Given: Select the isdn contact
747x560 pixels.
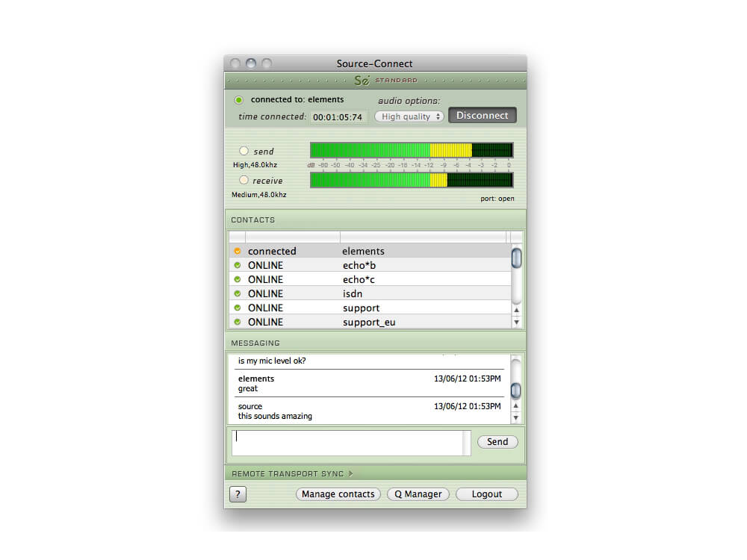Looking at the screenshot, I should (x=371, y=293).
